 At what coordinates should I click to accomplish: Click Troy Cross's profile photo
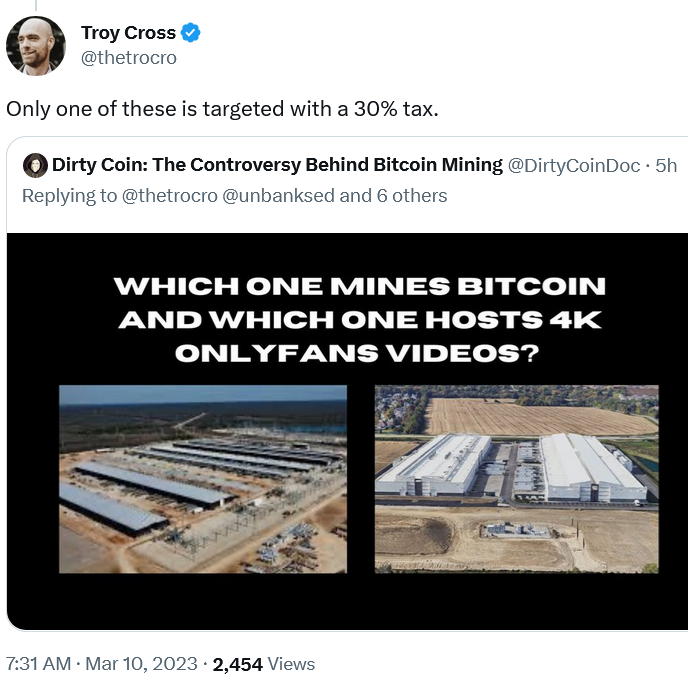tap(36, 45)
